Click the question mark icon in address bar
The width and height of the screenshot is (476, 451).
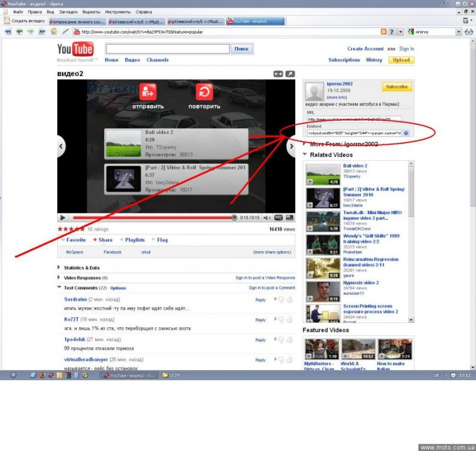(x=391, y=31)
